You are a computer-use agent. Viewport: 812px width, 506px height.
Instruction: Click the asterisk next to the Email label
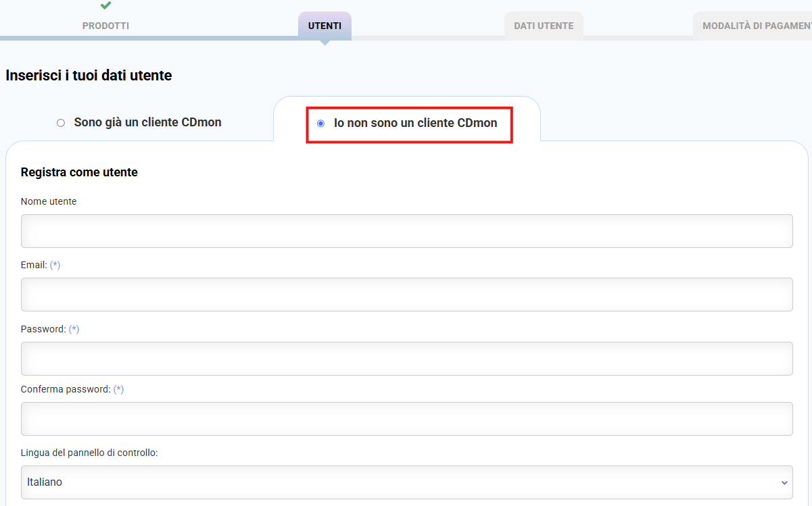point(55,265)
